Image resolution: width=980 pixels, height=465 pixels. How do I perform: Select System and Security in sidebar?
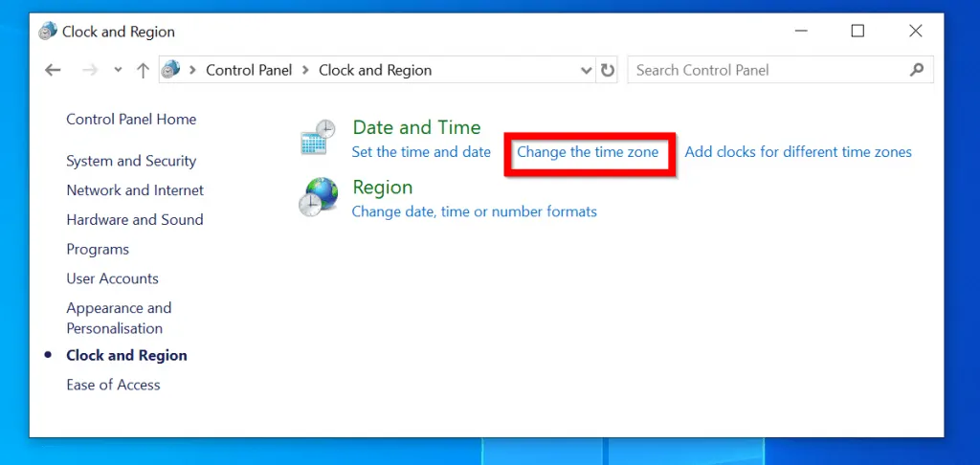tap(131, 161)
